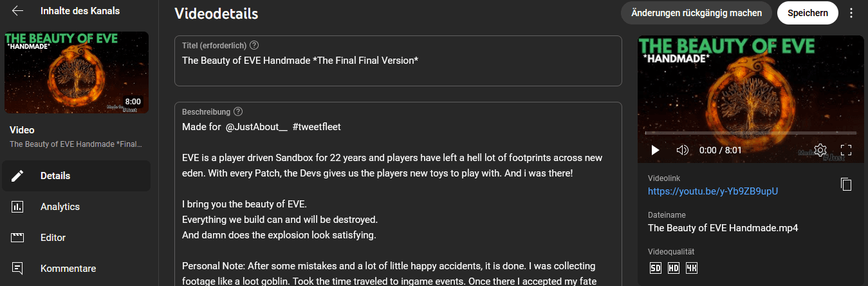The image size is (868, 286).
Task: Click the back arrow to channel content
Action: pyautogui.click(x=17, y=11)
